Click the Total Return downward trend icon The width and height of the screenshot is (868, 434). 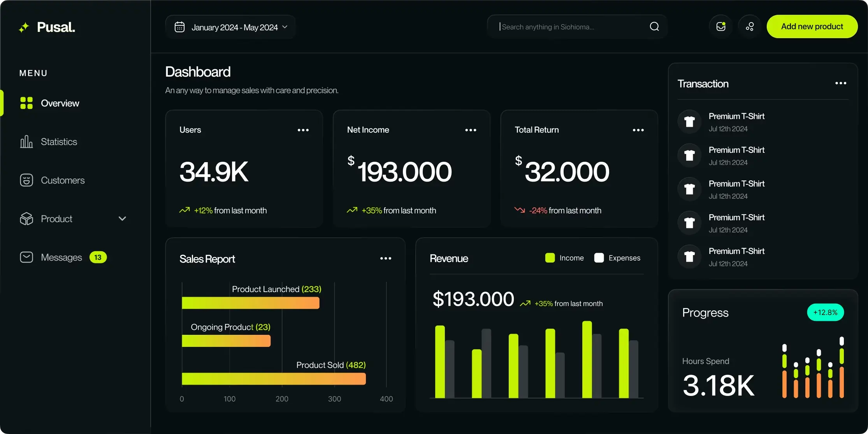point(520,210)
